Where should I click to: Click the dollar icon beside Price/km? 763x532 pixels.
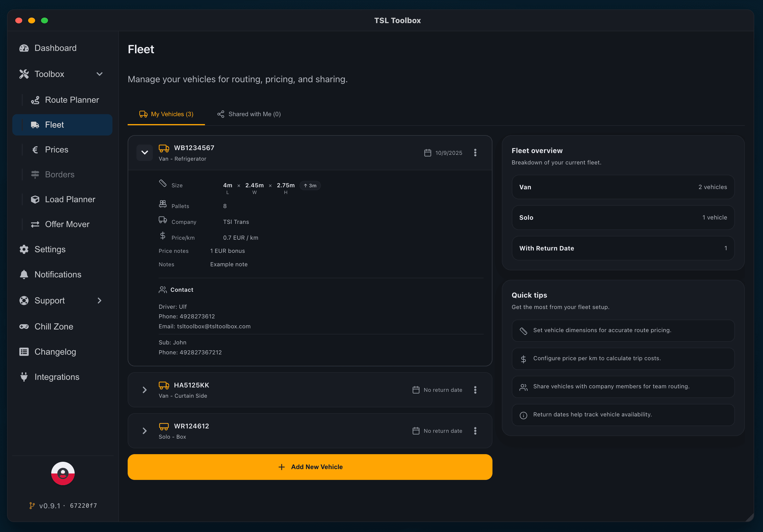pos(162,236)
